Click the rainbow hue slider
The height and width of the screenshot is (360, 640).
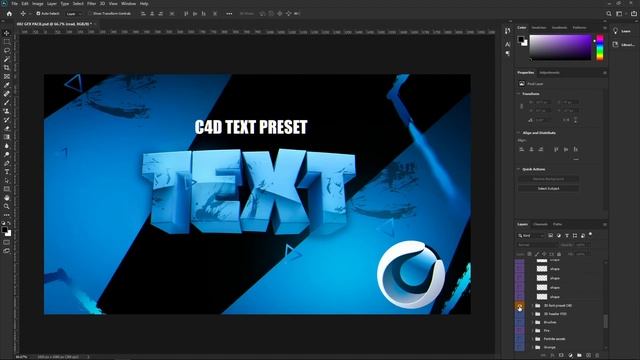click(x=600, y=48)
